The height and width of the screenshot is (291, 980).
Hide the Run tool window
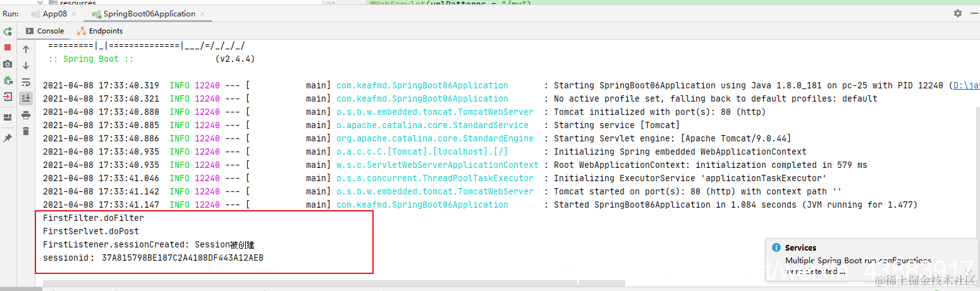973,13
